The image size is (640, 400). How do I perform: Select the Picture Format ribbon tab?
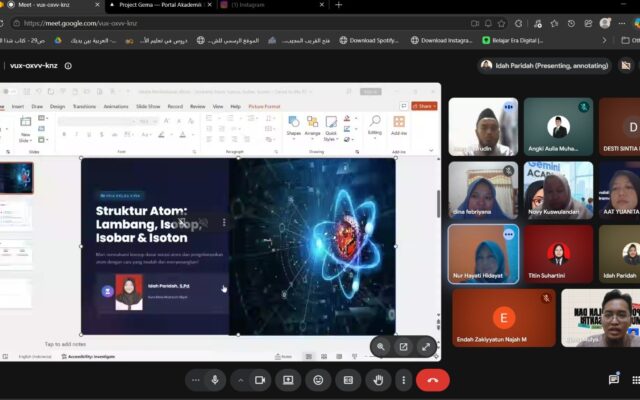(264, 107)
